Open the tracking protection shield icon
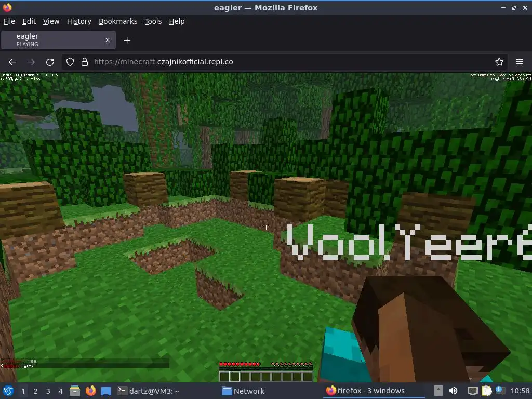The height and width of the screenshot is (399, 532). click(x=70, y=62)
